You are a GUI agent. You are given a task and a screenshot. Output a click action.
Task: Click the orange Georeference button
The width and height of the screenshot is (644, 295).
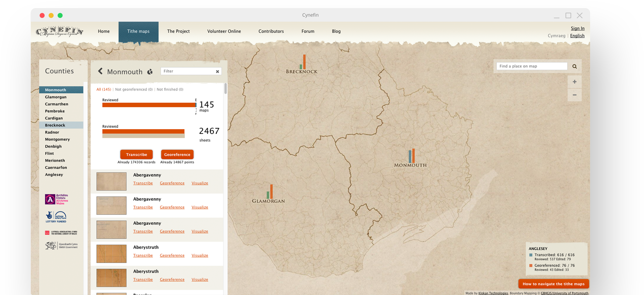click(x=177, y=154)
